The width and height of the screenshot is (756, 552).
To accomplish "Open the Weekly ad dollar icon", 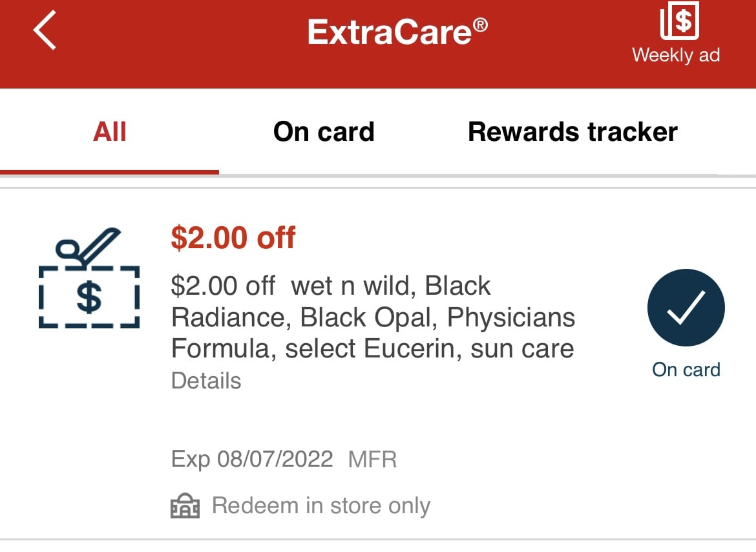I will coord(679,20).
